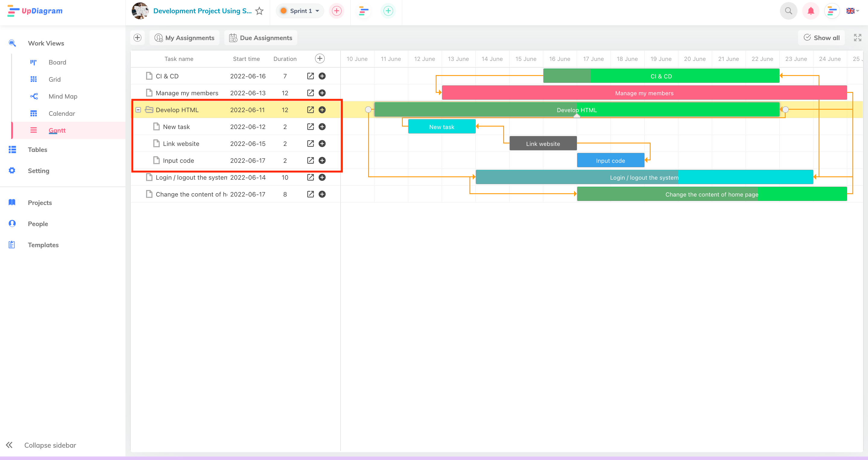
Task: Toggle the Show all option
Action: tap(822, 37)
